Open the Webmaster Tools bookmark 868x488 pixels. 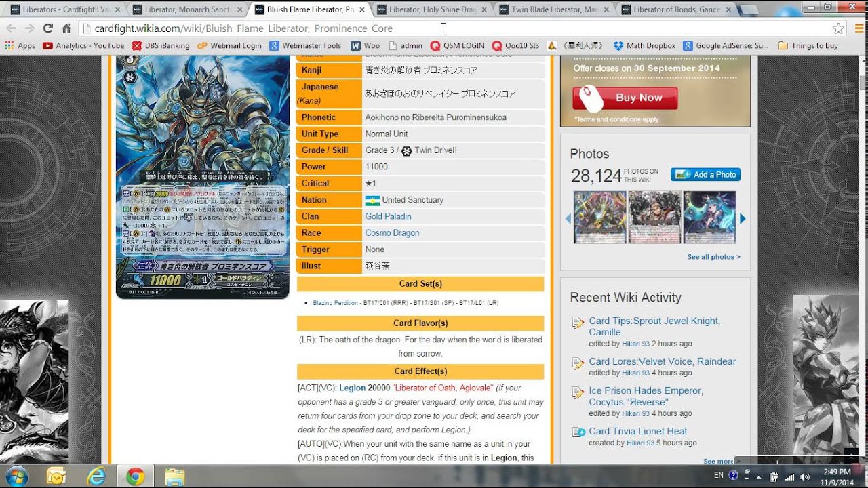(x=305, y=45)
